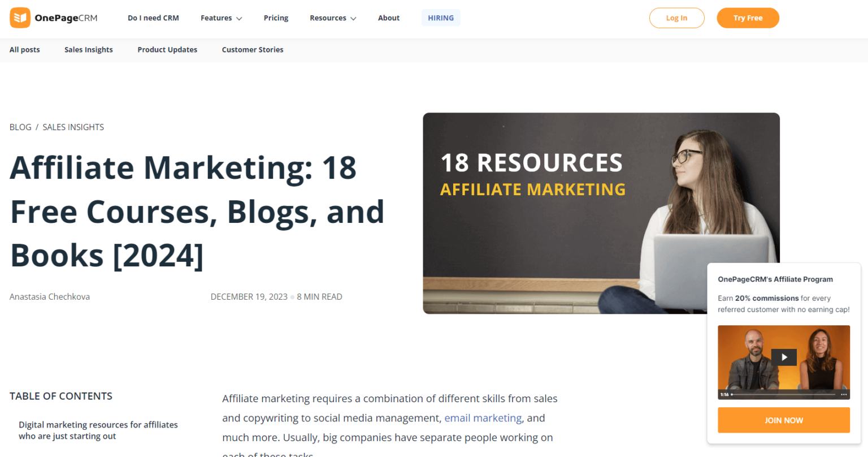The width and height of the screenshot is (868, 457).
Task: Go to the Sales Insights blog category
Action: pyautogui.click(x=88, y=50)
